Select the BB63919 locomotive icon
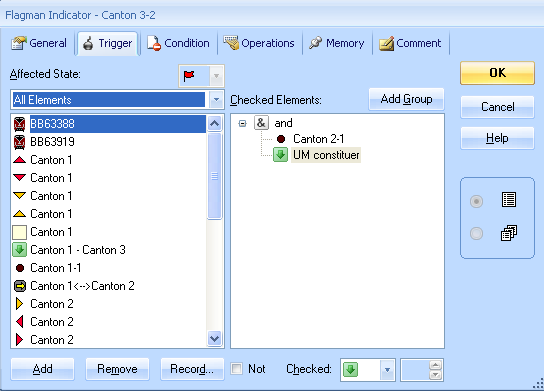 pos(19,142)
